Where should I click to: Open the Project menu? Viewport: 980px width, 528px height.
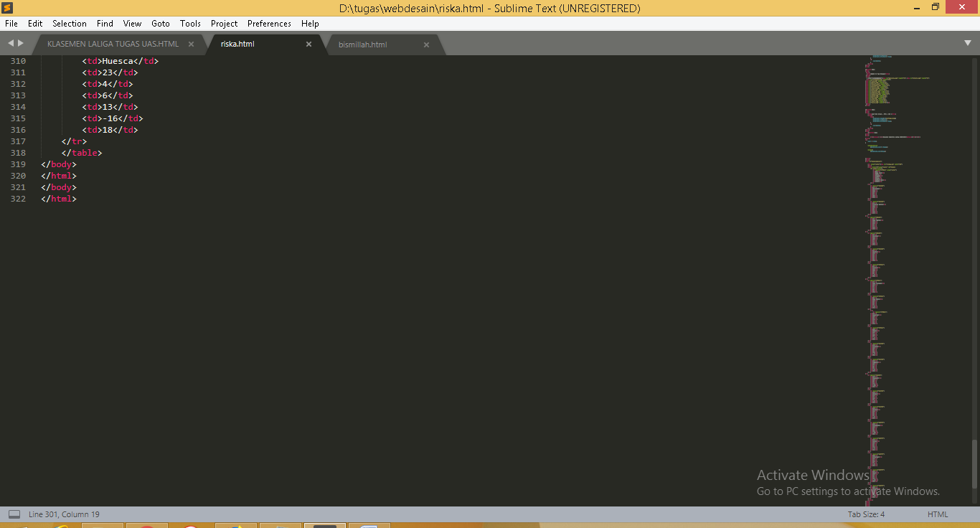(224, 24)
